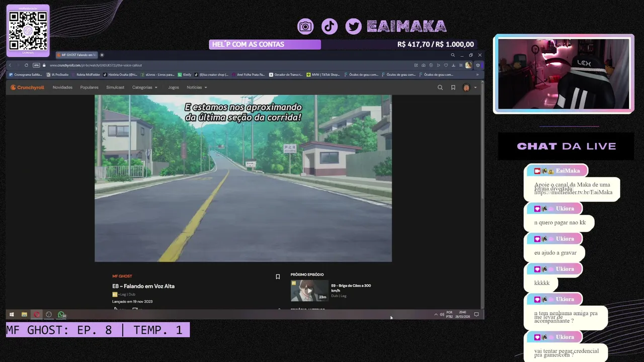Open E9 – Briga de Cães a 300 km/h title
This screenshot has width=644, height=362.
coord(351,288)
